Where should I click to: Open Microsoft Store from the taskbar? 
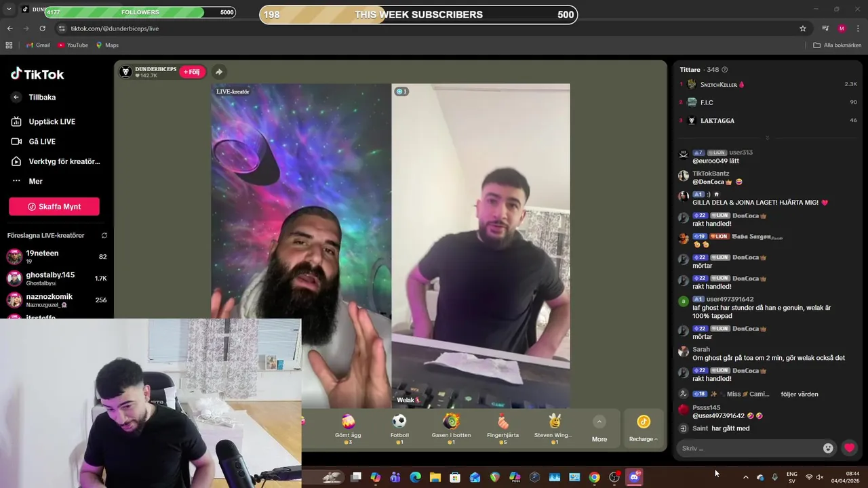tap(455, 477)
